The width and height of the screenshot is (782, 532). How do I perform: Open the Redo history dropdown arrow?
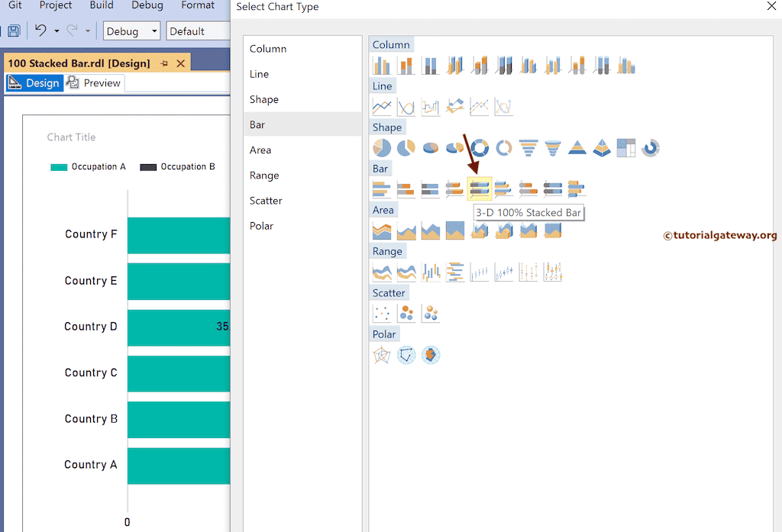tap(88, 31)
